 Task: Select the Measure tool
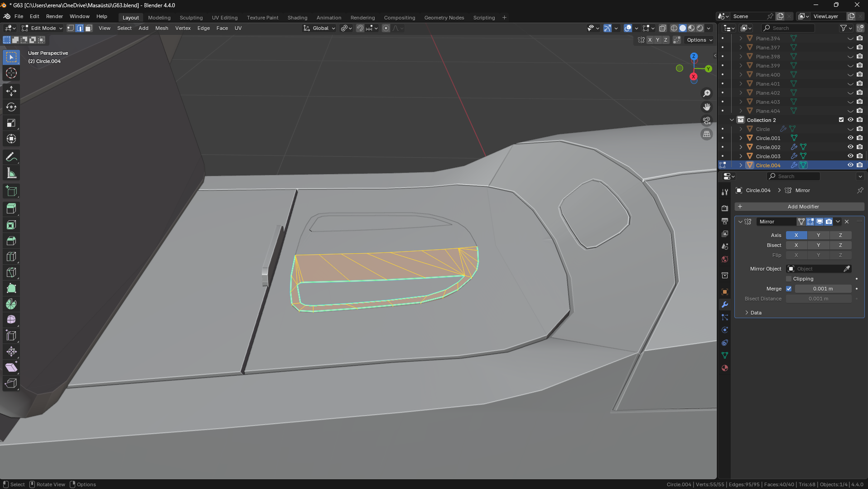coord(11,173)
